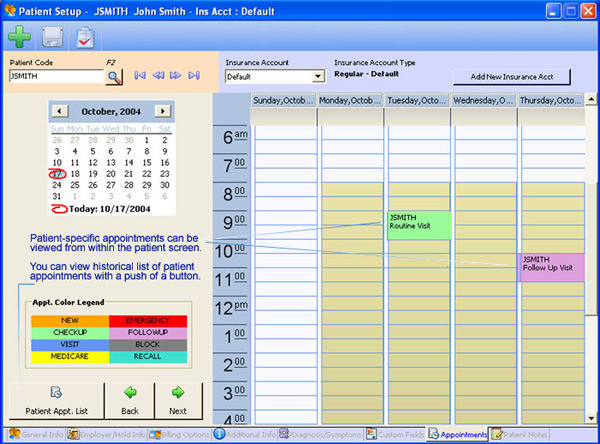The width and height of the screenshot is (600, 444).
Task: Click inside the Patient Code field
Action: (x=55, y=76)
